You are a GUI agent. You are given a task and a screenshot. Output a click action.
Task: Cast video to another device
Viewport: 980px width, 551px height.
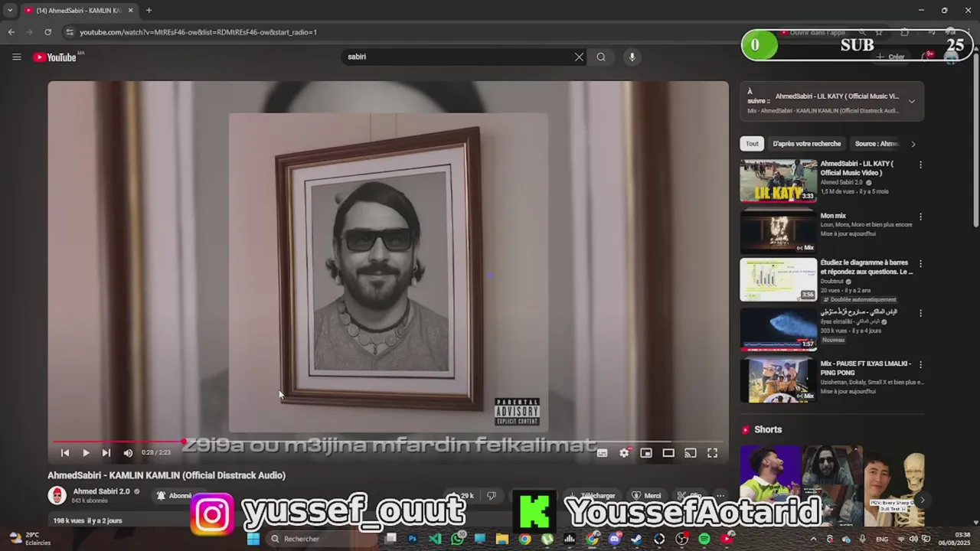click(x=691, y=453)
